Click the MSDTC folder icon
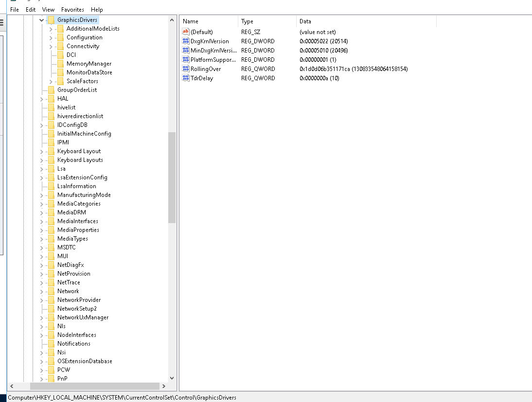Viewport: 532px width, 402px height. [x=51, y=247]
